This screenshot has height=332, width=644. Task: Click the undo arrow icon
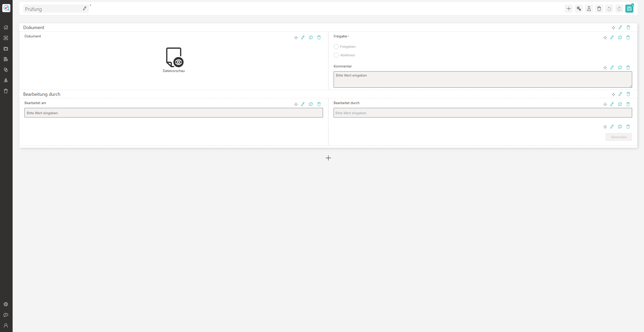pyautogui.click(x=609, y=9)
